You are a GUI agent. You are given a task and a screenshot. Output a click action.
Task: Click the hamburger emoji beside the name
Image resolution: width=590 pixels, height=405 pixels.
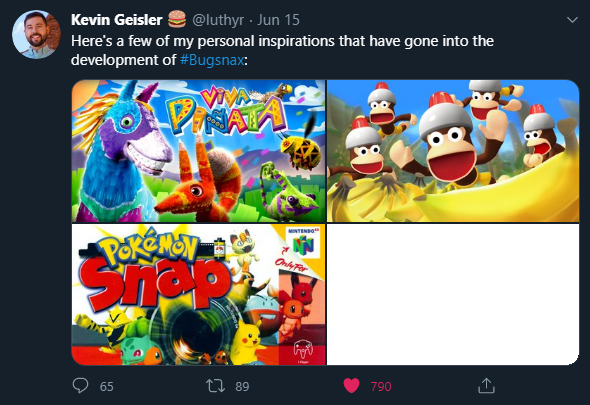177,19
